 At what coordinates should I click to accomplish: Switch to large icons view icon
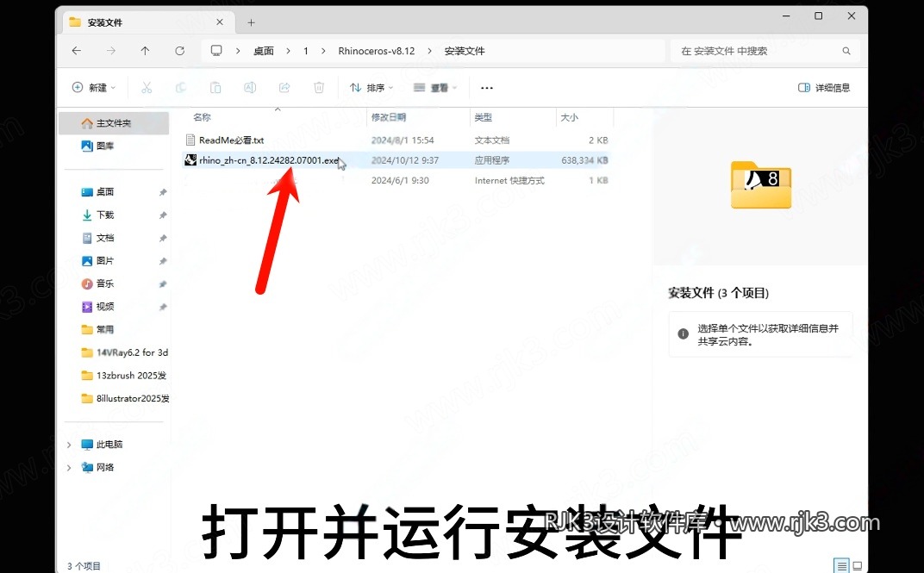tap(857, 566)
